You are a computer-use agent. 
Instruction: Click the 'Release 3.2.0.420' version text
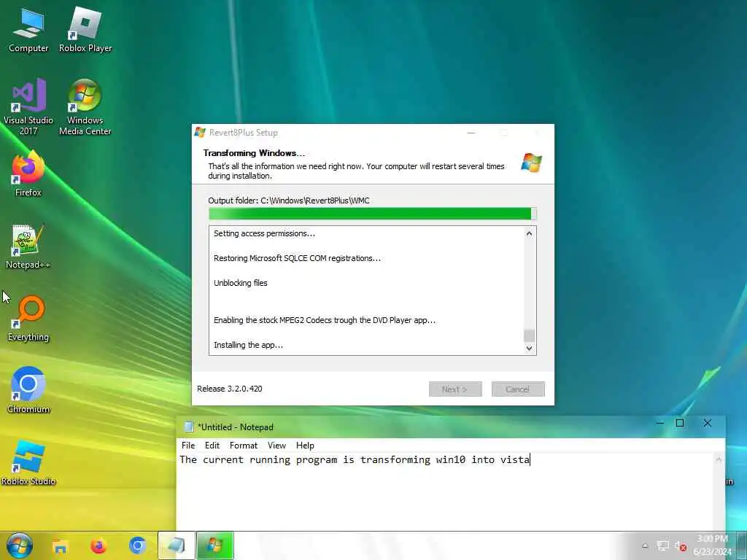(x=230, y=389)
